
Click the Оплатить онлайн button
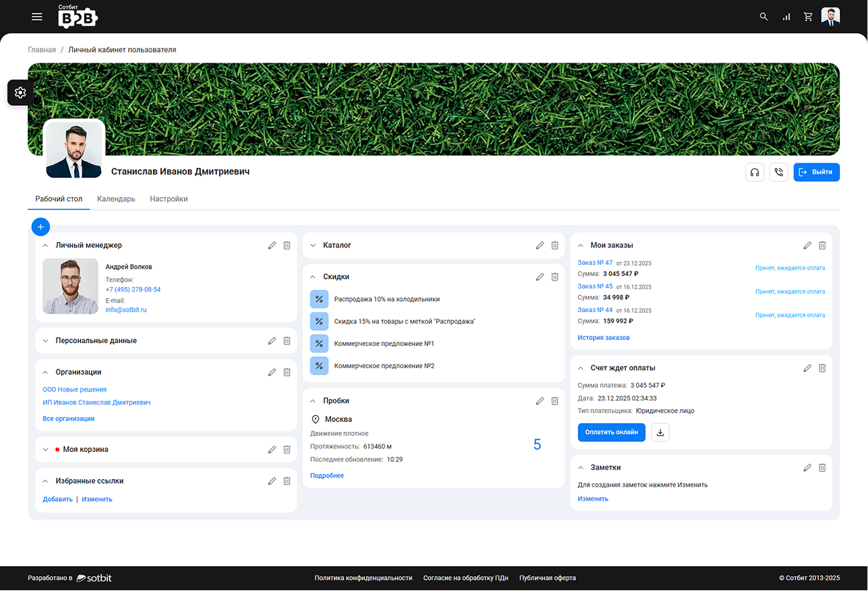click(611, 433)
